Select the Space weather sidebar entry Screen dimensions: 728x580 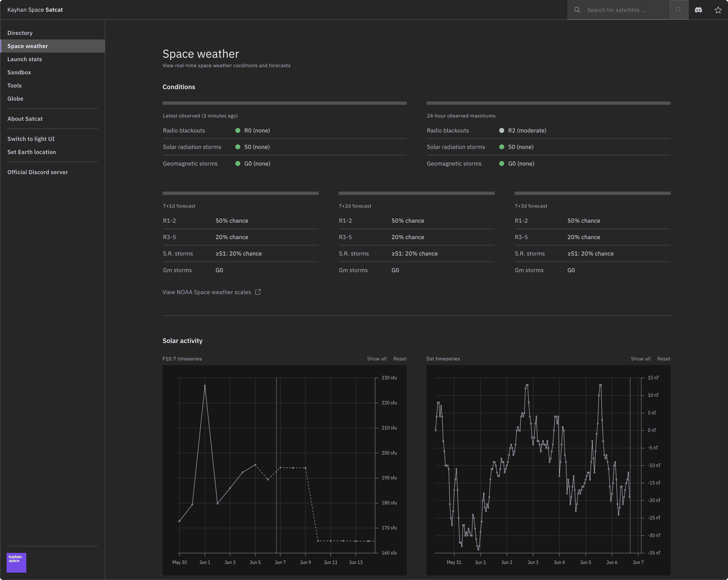click(27, 46)
